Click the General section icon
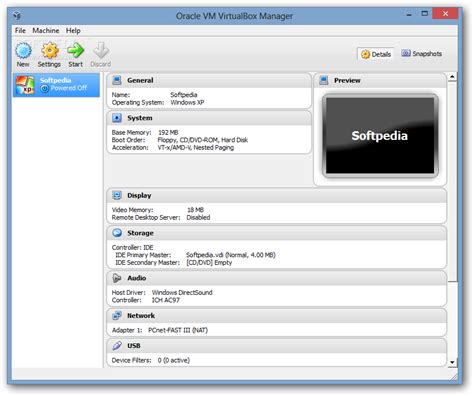The width and height of the screenshot is (474, 396). [117, 80]
